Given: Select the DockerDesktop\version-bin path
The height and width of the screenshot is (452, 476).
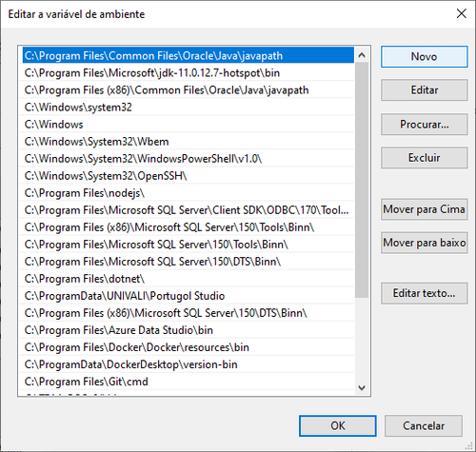Looking at the screenshot, I should click(188, 364).
